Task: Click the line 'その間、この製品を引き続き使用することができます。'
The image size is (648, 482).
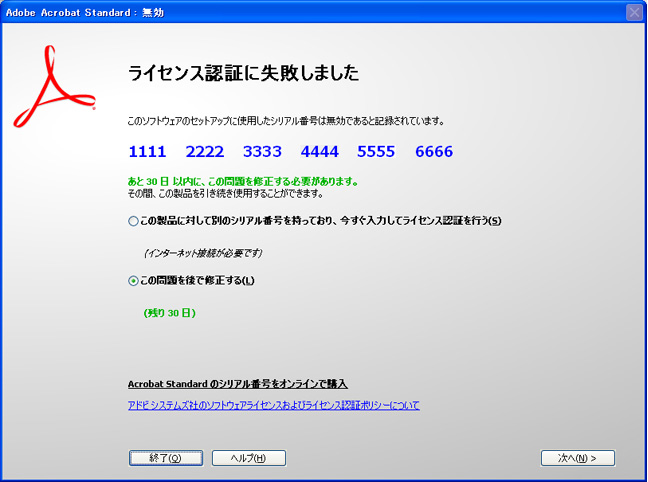Action: 226,193
